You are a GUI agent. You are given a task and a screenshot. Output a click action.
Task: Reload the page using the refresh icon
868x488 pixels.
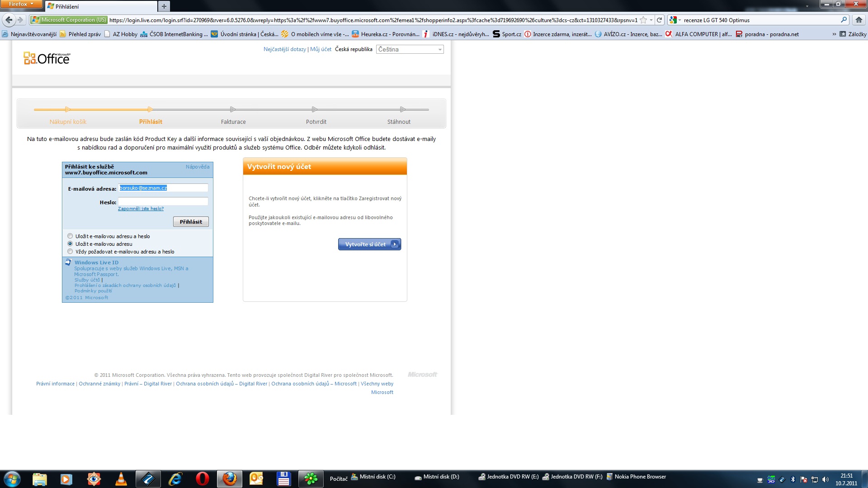coord(659,20)
